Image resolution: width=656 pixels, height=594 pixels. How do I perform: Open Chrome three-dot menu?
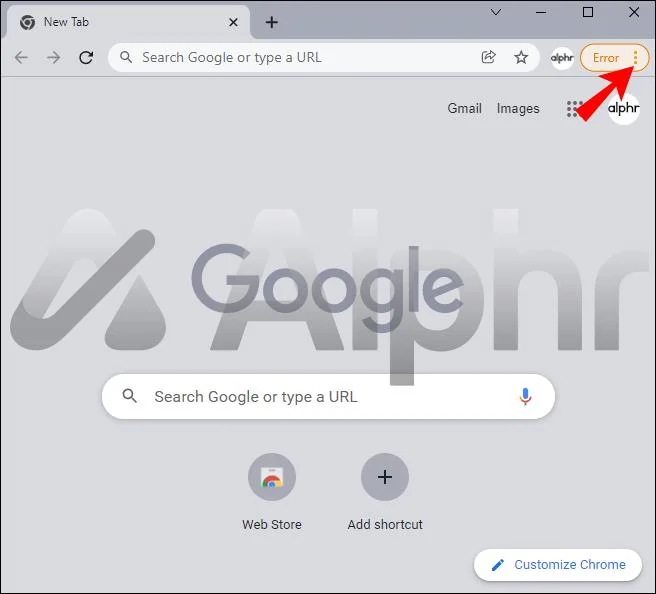click(636, 58)
